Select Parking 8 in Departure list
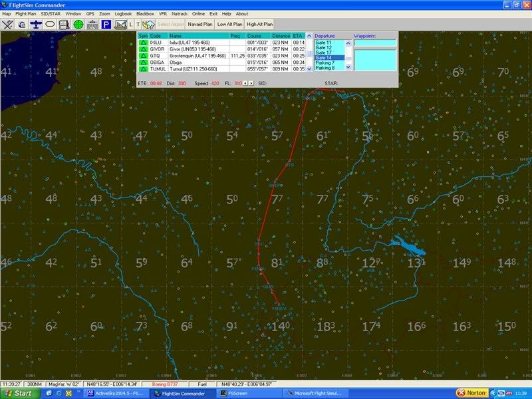The image size is (532, 399). click(x=329, y=68)
